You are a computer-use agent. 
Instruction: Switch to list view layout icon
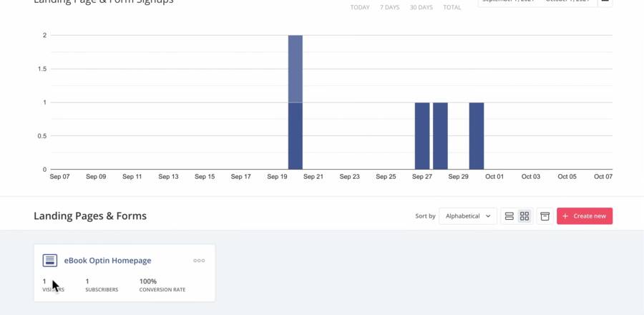(509, 216)
